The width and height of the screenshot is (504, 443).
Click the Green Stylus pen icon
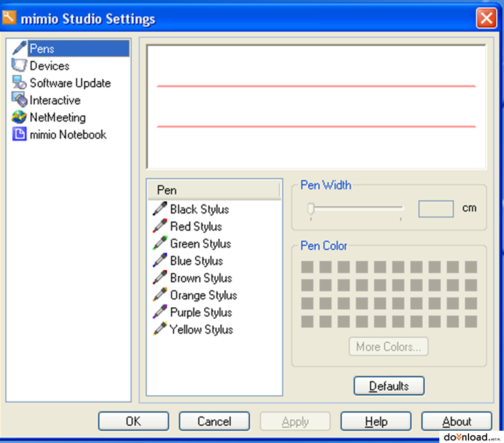(x=160, y=243)
